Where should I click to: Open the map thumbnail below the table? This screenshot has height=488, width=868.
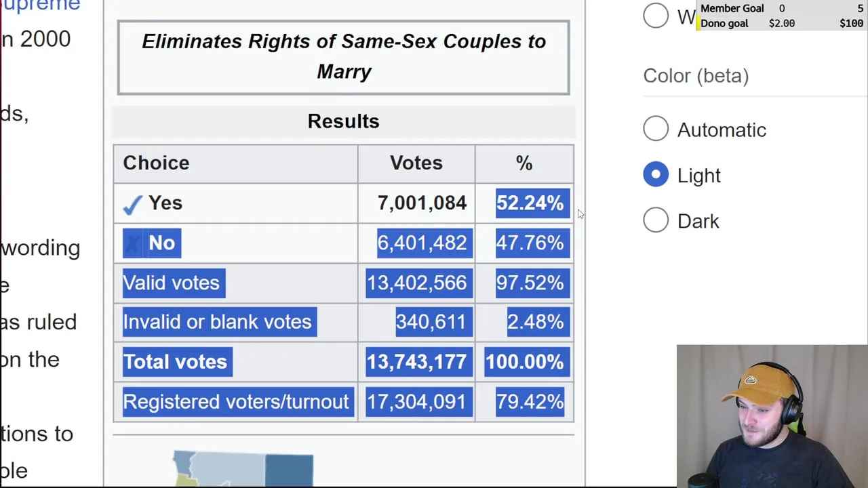pyautogui.click(x=243, y=469)
